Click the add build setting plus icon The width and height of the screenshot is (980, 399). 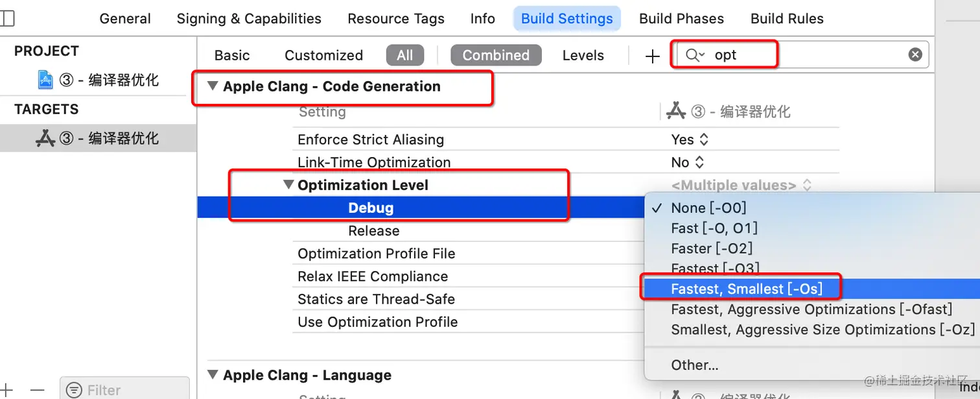652,56
